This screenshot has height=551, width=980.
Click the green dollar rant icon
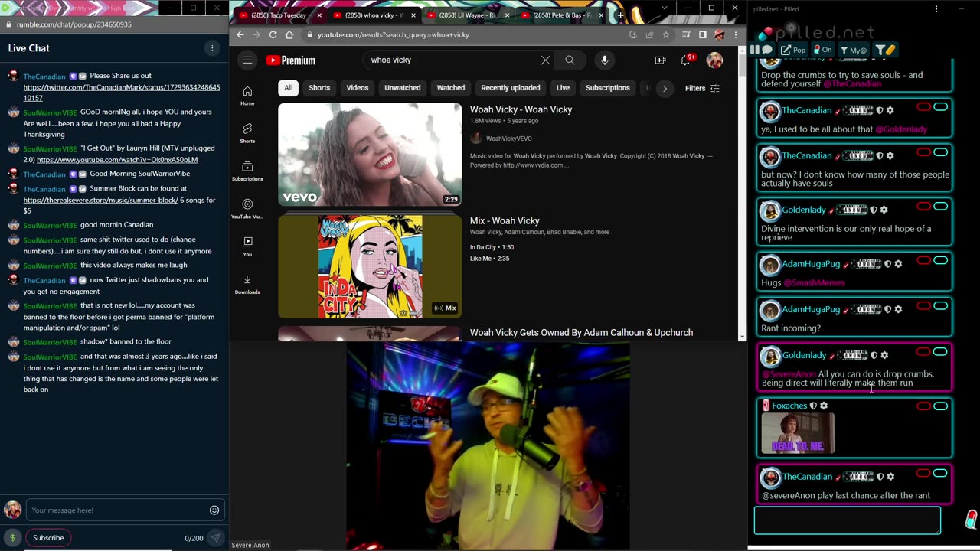point(12,538)
